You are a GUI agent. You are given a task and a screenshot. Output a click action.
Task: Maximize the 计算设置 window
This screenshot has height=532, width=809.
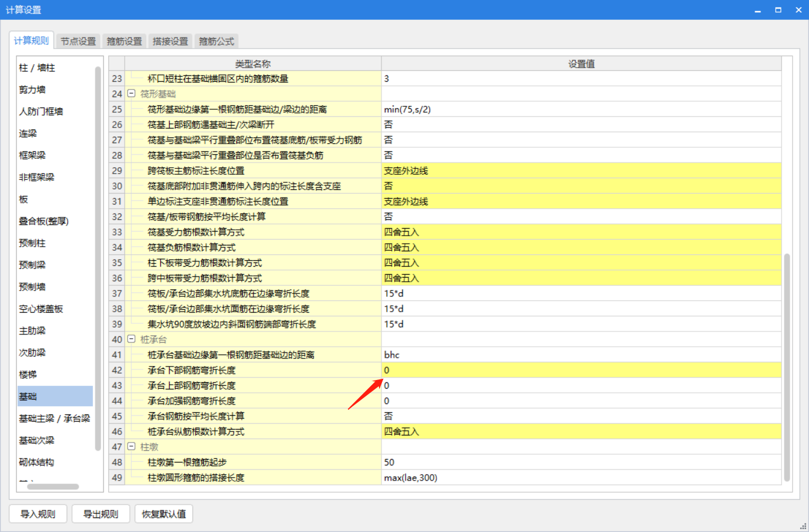pos(778,10)
